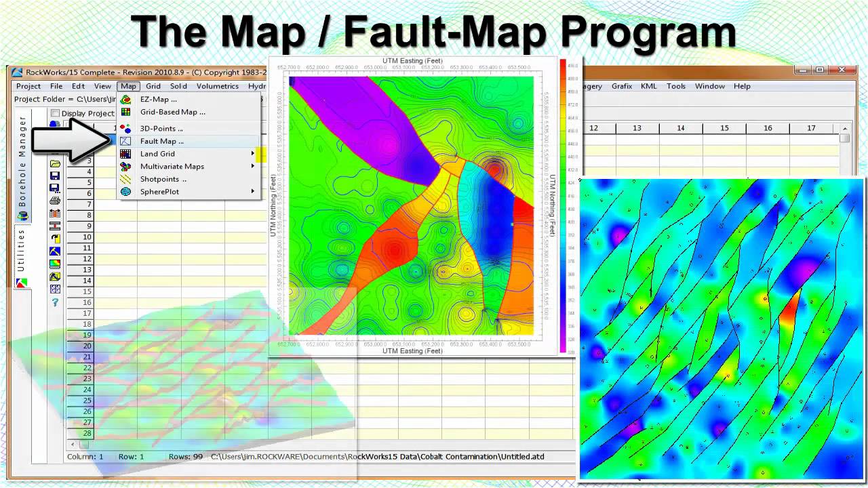Select column header 16
This screenshot has width=868, height=488.
click(767, 128)
